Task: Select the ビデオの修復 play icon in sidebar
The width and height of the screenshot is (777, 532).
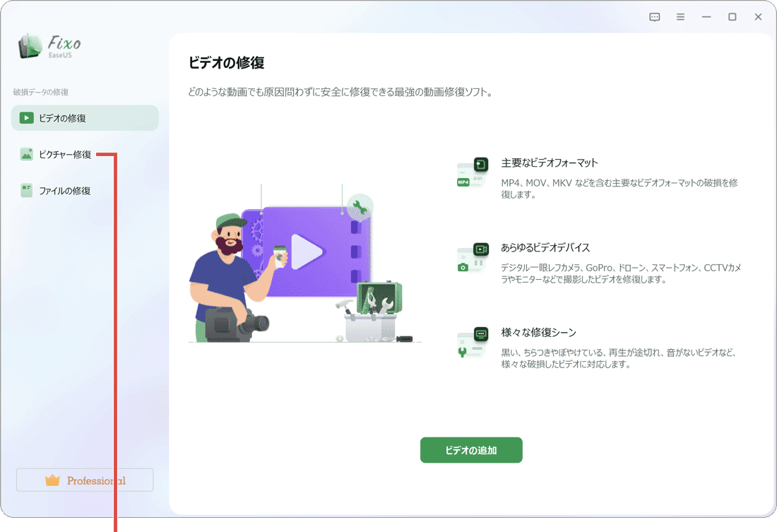Action: point(26,118)
